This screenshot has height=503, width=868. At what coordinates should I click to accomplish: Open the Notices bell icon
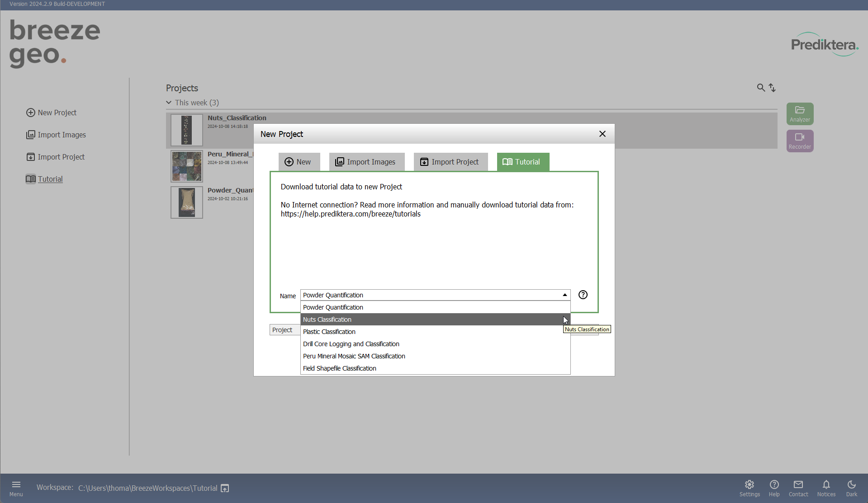coord(825,488)
